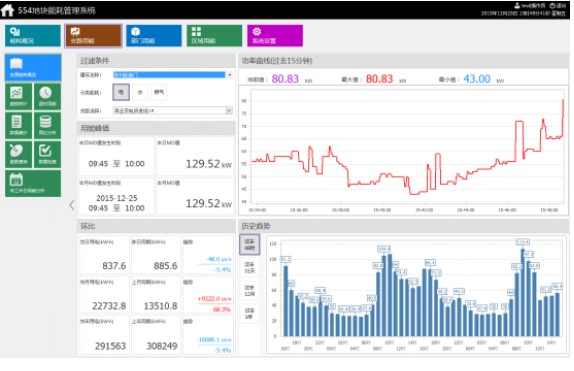The width and height of the screenshot is (574, 371).
Task: Click the home icon in title bar
Action: click(x=7, y=10)
